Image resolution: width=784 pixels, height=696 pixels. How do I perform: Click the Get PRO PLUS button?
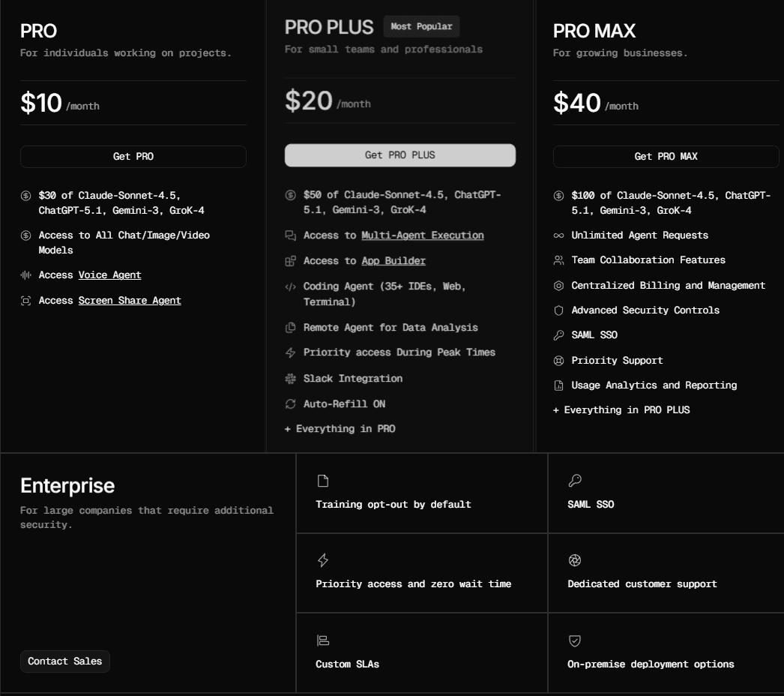[400, 155]
